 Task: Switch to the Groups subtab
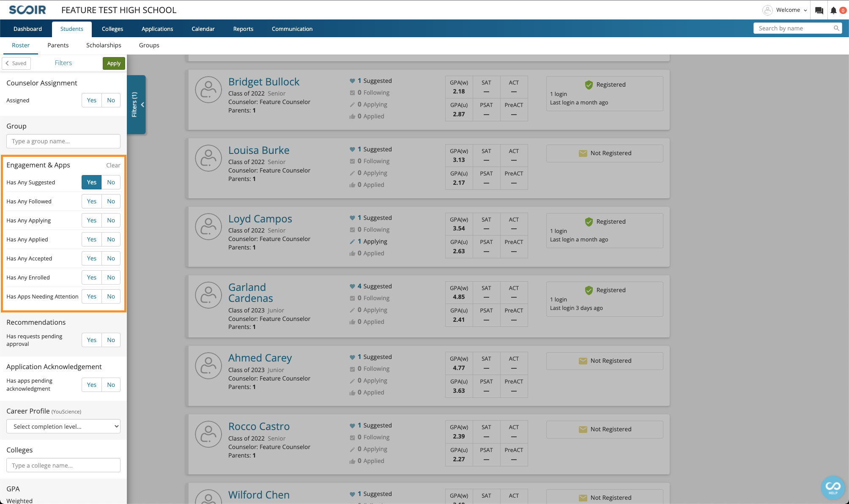[x=149, y=45]
